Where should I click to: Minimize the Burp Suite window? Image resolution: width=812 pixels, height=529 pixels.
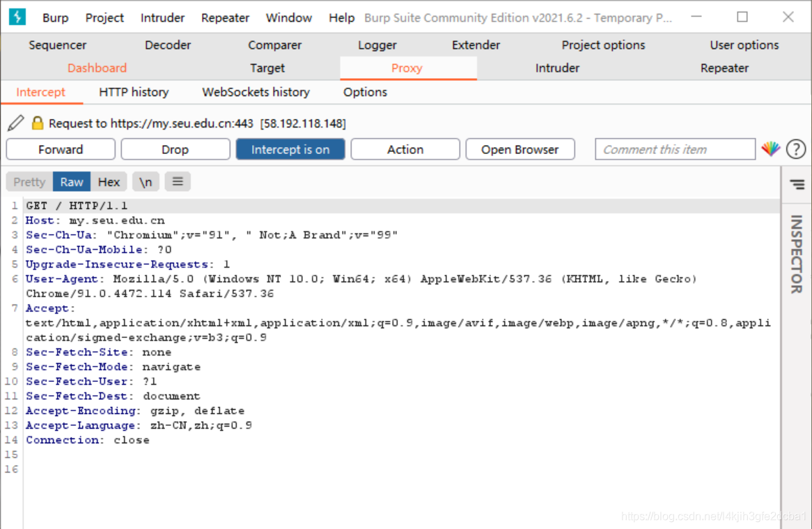(x=696, y=17)
